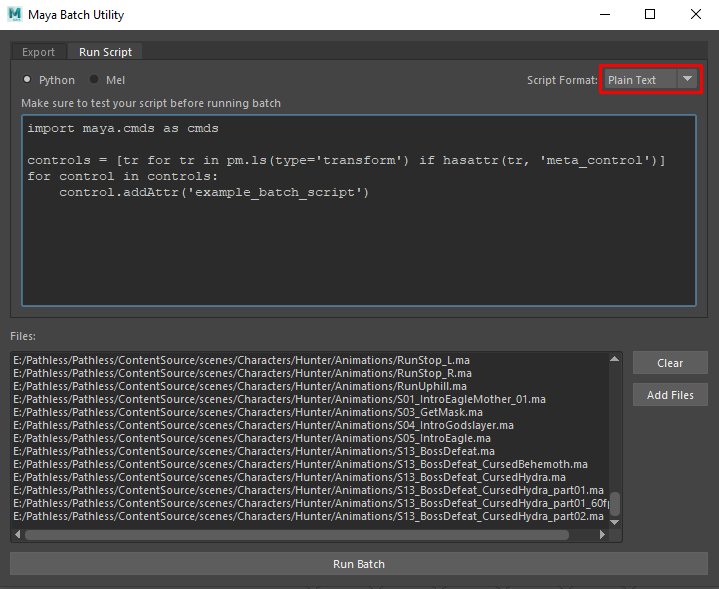Click the Clear button

(670, 363)
